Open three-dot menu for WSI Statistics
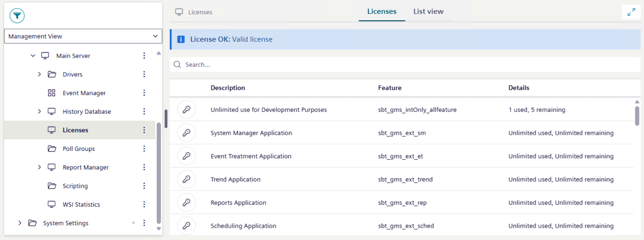Screen dimensions: 644x240 (x=144, y=204)
